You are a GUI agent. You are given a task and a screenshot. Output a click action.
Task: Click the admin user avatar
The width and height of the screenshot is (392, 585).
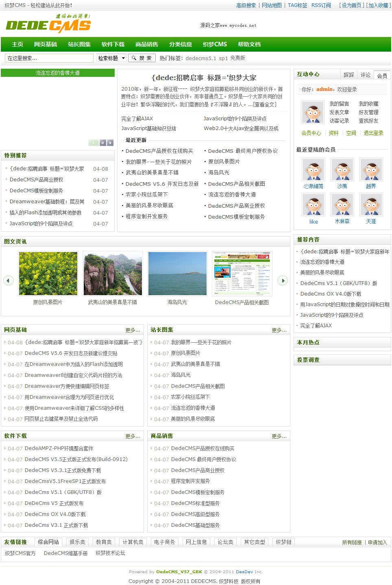313,112
